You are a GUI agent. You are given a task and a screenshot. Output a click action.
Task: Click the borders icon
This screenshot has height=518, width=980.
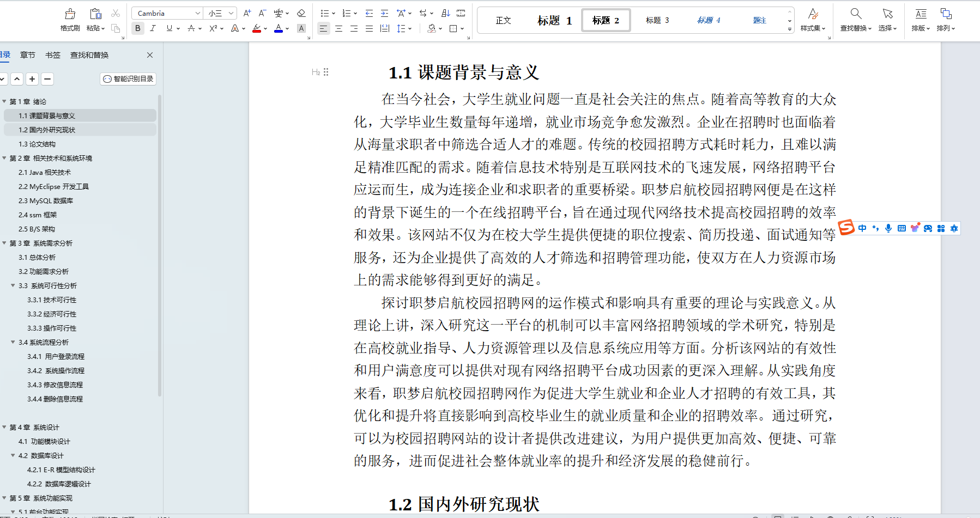[453, 28]
